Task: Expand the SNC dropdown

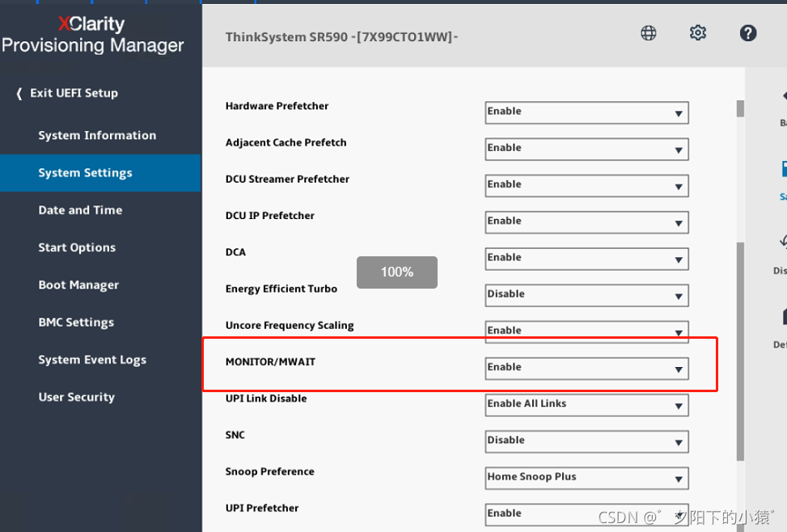Action: click(586, 441)
